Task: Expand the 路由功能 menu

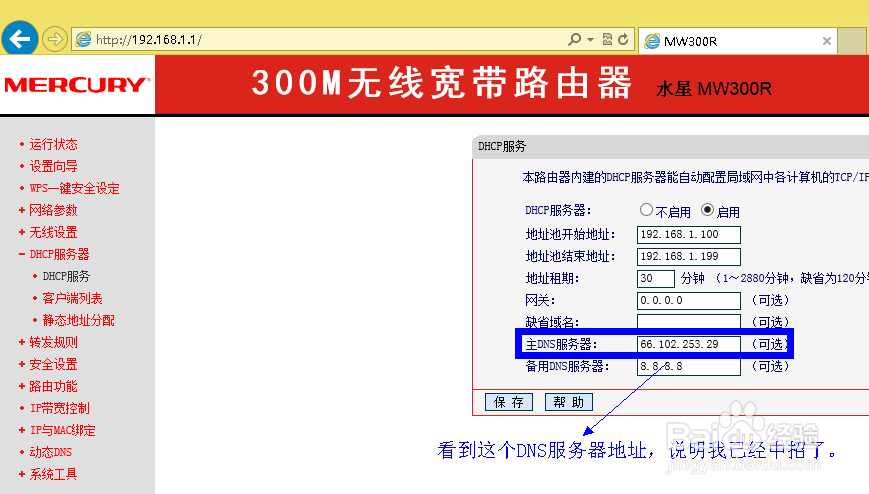Action: click(x=53, y=386)
